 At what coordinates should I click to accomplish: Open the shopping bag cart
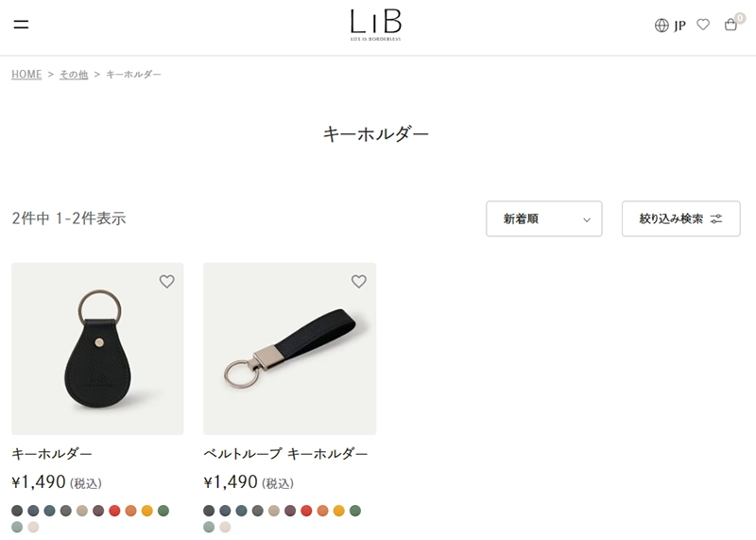click(x=731, y=25)
